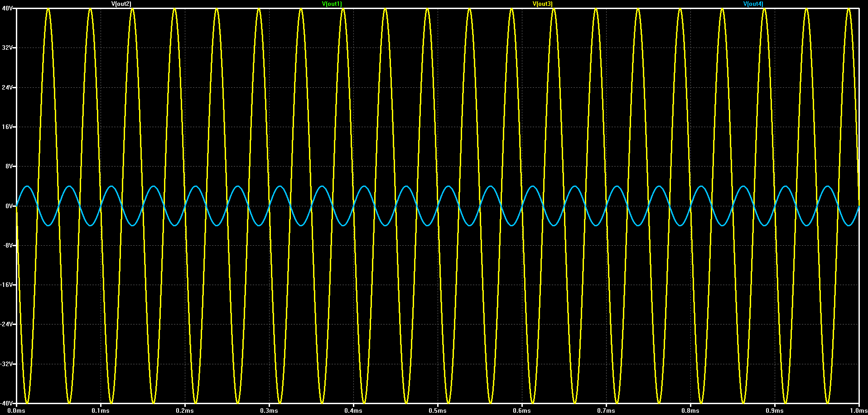Click the 40V label on vertical axis

pyautogui.click(x=7, y=8)
